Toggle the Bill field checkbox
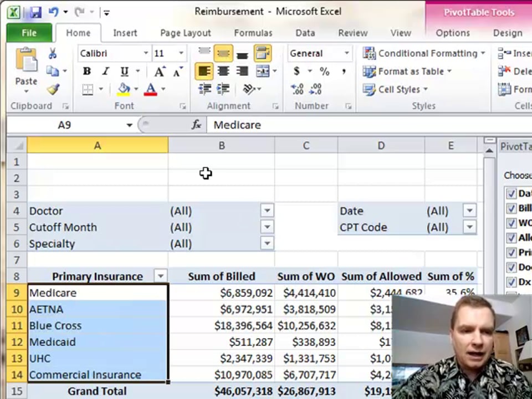 (511, 208)
